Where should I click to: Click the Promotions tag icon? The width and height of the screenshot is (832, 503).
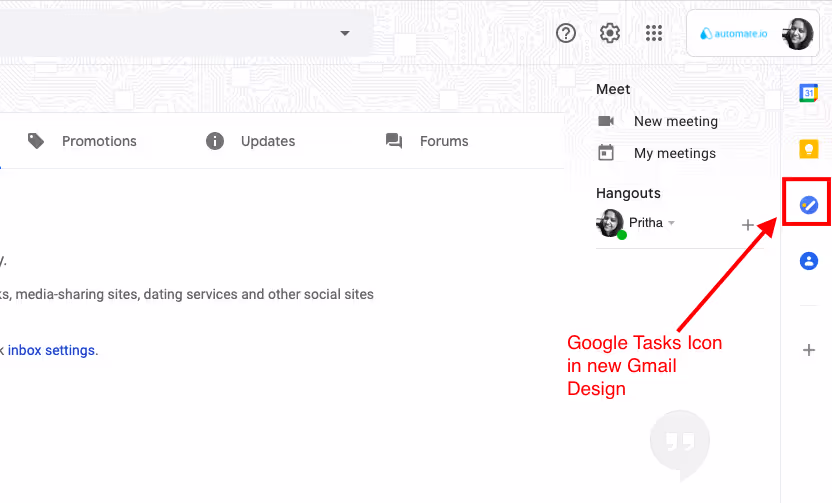coord(36,141)
